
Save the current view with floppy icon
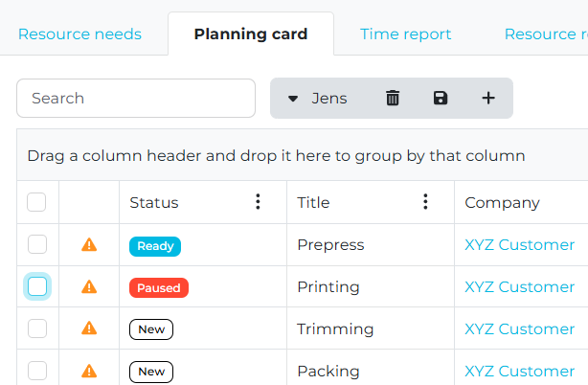tap(441, 99)
